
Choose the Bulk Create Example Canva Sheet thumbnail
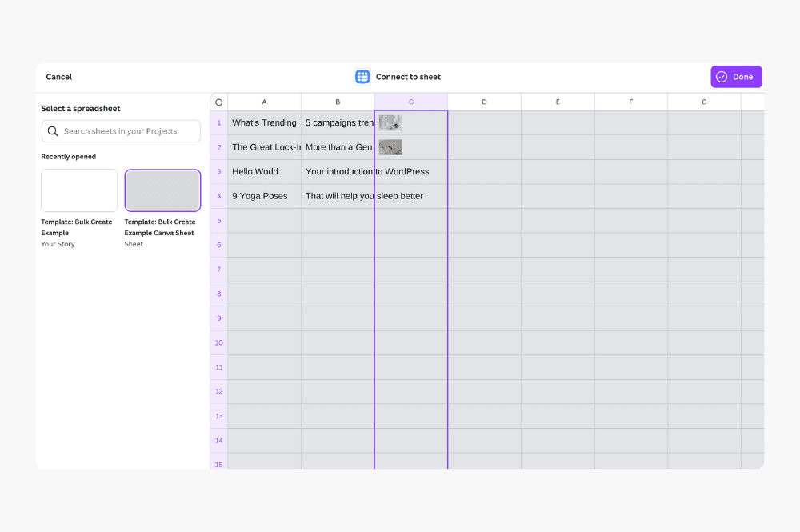[x=162, y=190]
